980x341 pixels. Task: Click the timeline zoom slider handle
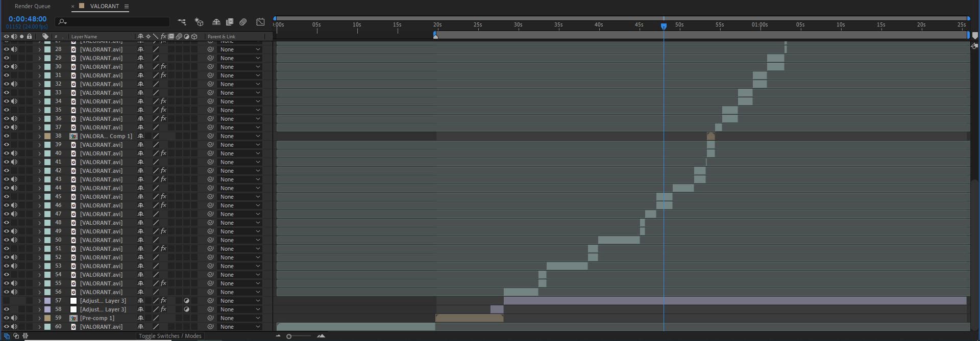click(x=289, y=336)
